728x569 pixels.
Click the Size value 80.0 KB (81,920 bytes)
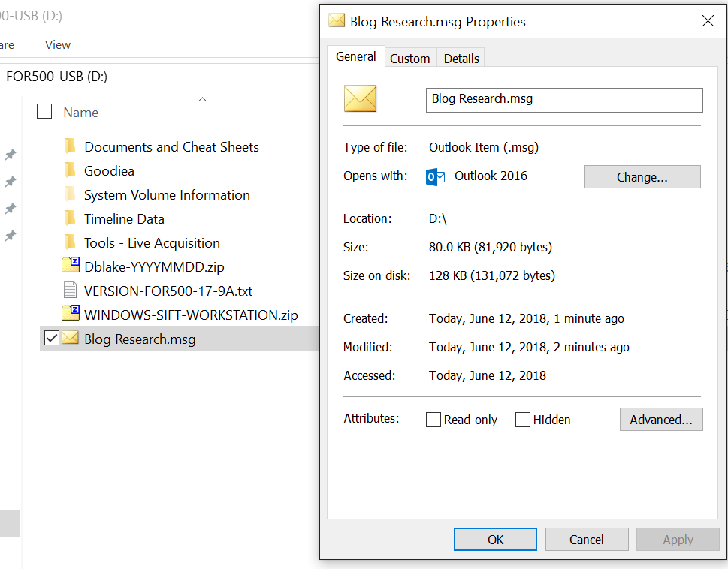[491, 247]
